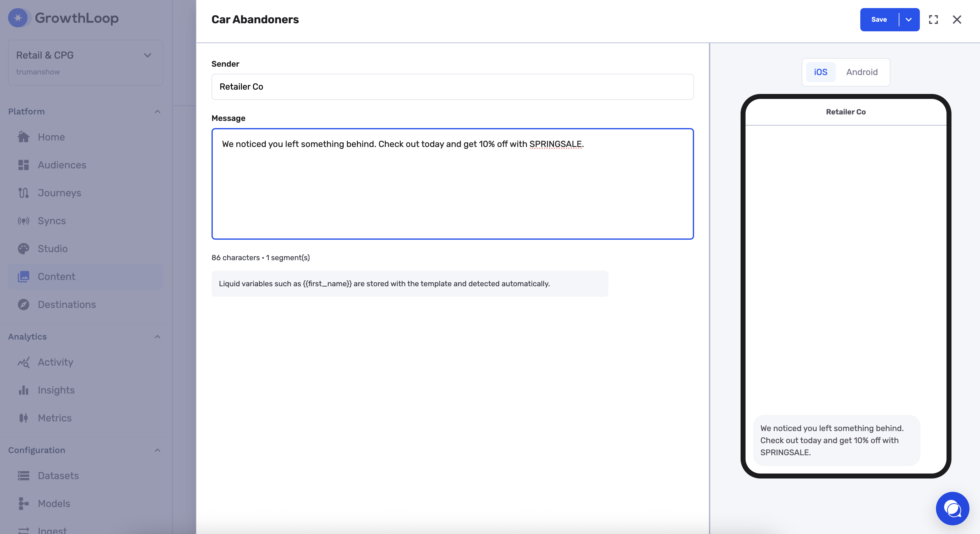View the Insights page
This screenshot has height=534, width=980.
[86, 390]
